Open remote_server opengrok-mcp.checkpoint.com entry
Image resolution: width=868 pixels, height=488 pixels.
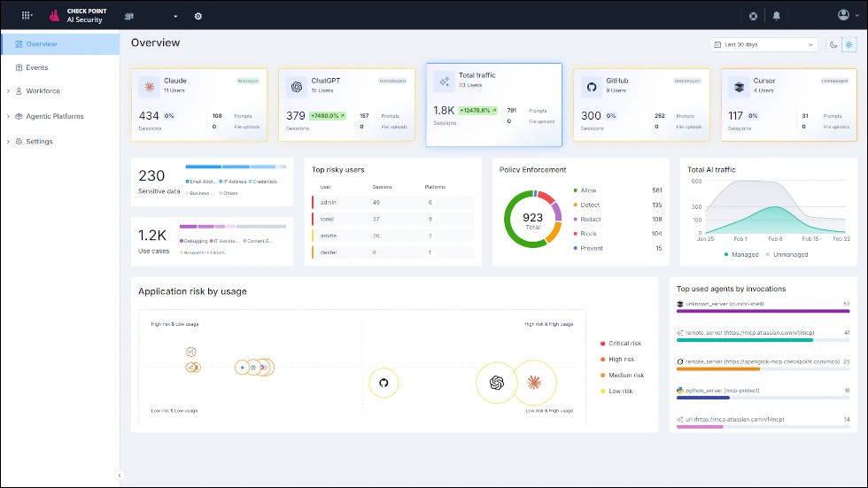point(763,365)
